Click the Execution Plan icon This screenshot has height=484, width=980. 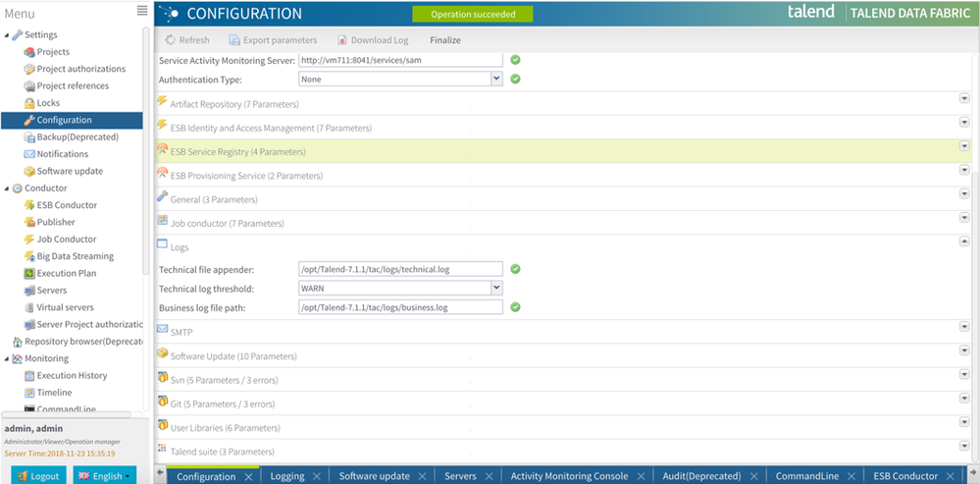coord(29,273)
